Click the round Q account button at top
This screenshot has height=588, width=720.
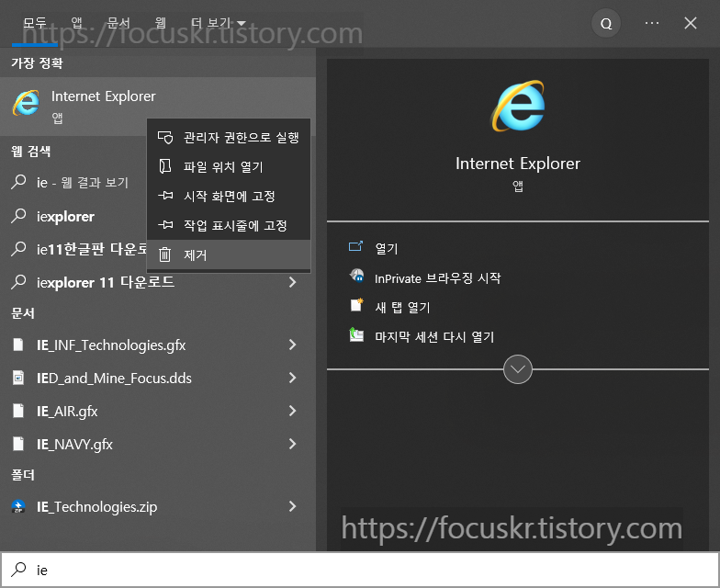[606, 24]
